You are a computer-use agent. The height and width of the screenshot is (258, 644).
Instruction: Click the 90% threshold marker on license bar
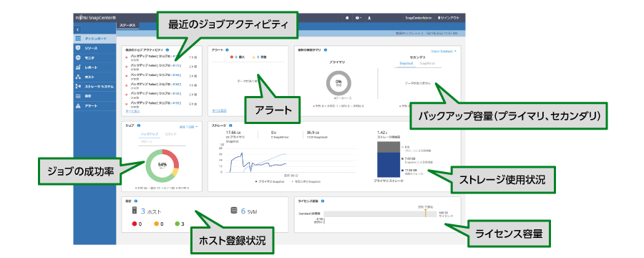coord(426,213)
